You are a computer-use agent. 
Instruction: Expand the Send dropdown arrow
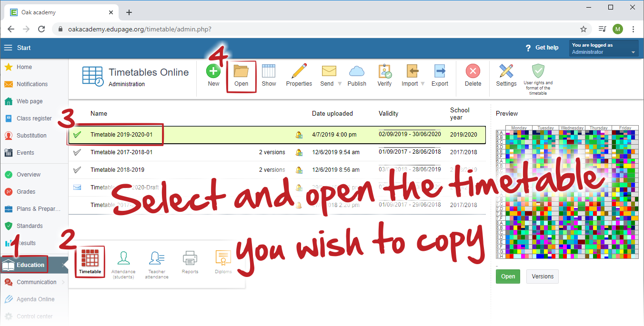click(x=340, y=84)
